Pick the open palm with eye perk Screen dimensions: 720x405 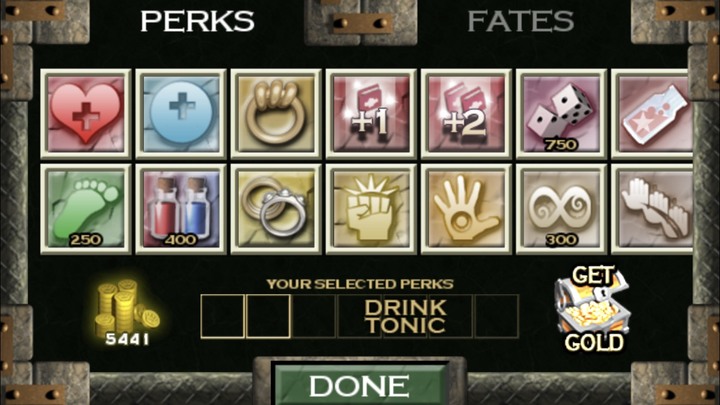pos(466,209)
